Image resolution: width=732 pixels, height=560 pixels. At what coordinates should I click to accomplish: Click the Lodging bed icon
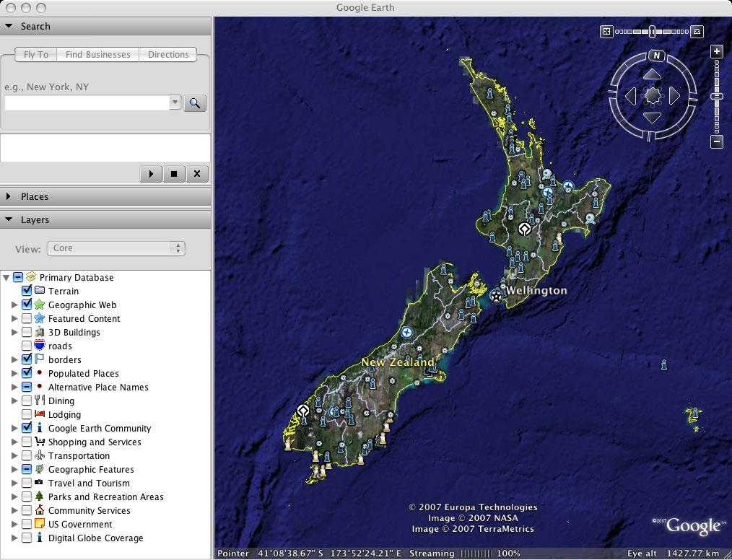(x=40, y=414)
